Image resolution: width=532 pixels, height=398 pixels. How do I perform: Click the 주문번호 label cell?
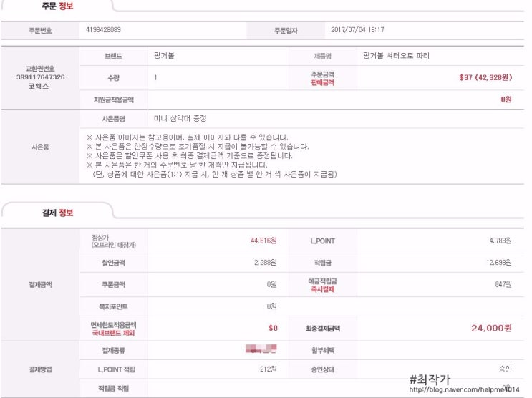click(40, 31)
